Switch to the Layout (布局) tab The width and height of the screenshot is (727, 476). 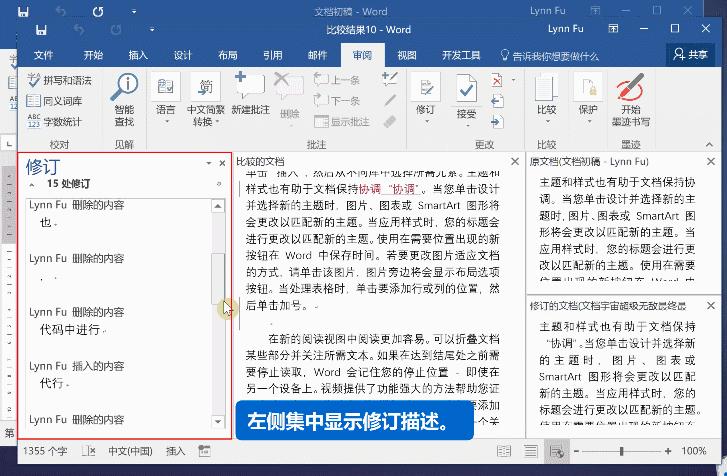point(228,55)
